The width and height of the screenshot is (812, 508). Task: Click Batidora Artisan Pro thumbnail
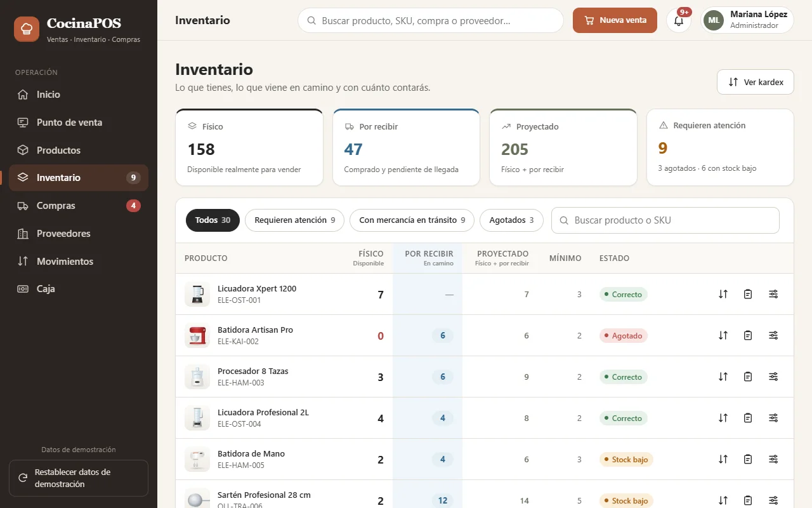(x=197, y=335)
